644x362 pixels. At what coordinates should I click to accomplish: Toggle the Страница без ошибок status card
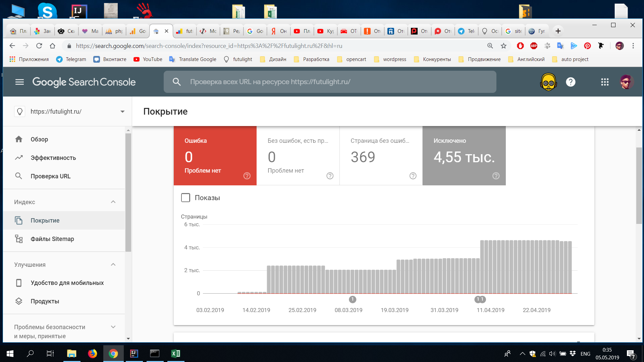tap(380, 156)
